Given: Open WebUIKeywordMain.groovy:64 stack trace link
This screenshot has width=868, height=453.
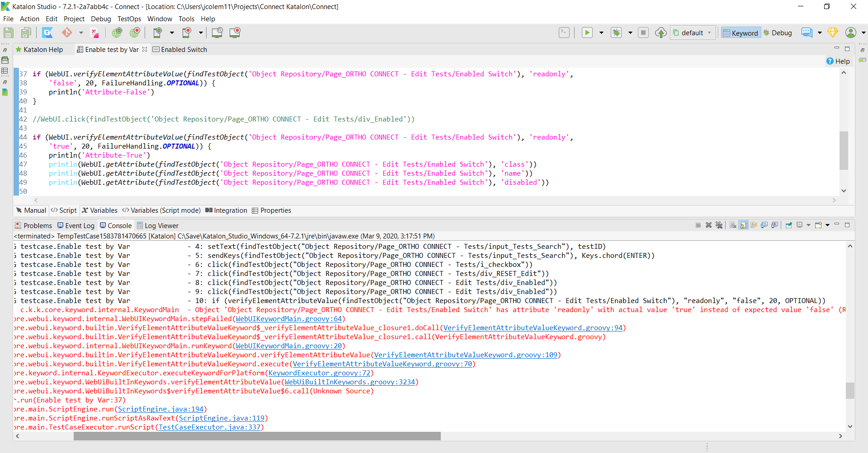Looking at the screenshot, I should pyautogui.click(x=289, y=319).
